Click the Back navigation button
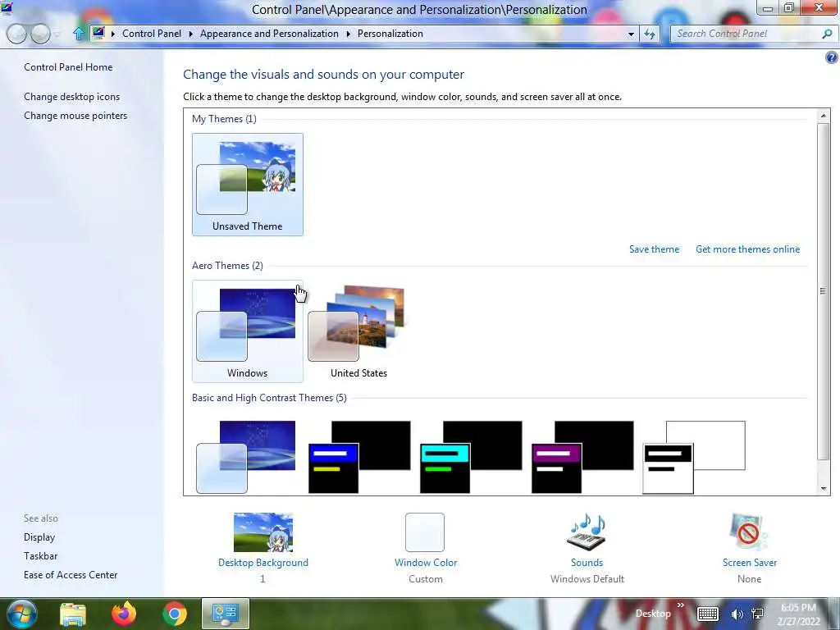Viewport: 840px width, 630px height. (x=16, y=34)
